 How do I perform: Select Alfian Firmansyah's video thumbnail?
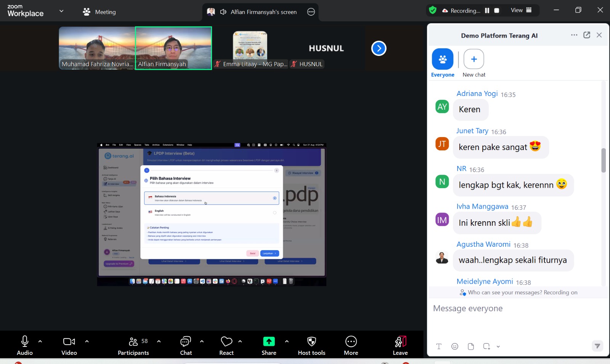173,48
